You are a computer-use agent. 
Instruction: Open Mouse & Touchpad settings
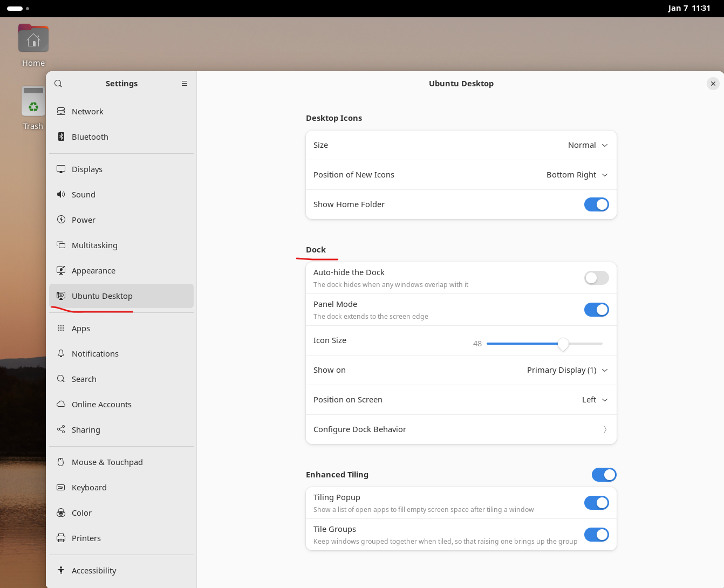121,462
